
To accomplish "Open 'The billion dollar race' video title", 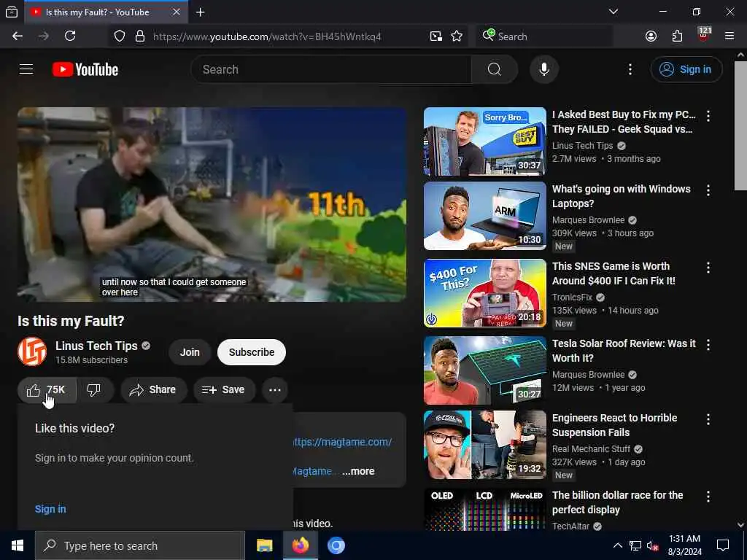I will [617, 502].
